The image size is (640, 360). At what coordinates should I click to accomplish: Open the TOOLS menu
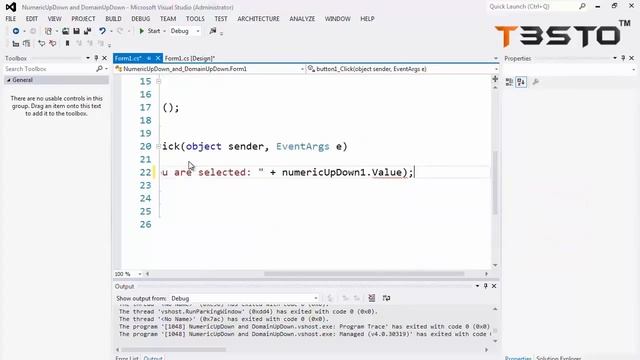(x=195, y=19)
